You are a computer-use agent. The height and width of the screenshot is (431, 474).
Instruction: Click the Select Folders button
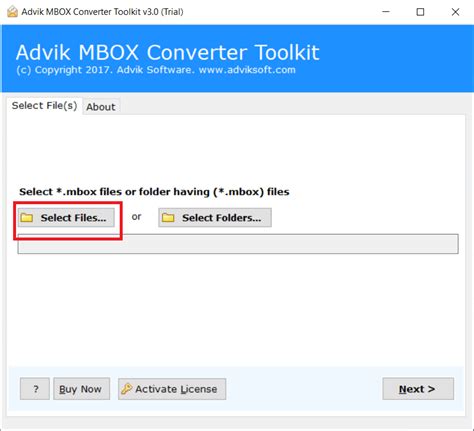215,218
